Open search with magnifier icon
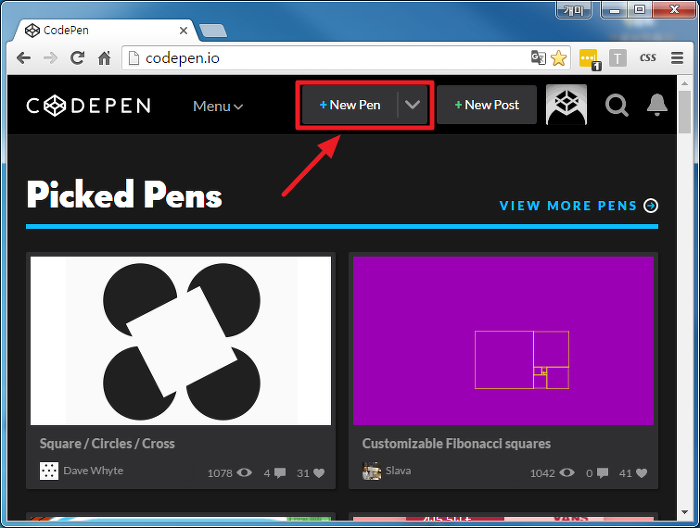 (617, 105)
